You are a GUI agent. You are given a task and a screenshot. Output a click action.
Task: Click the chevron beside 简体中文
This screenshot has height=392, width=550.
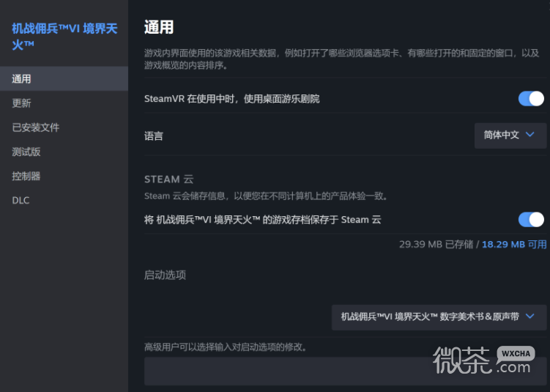(530, 134)
